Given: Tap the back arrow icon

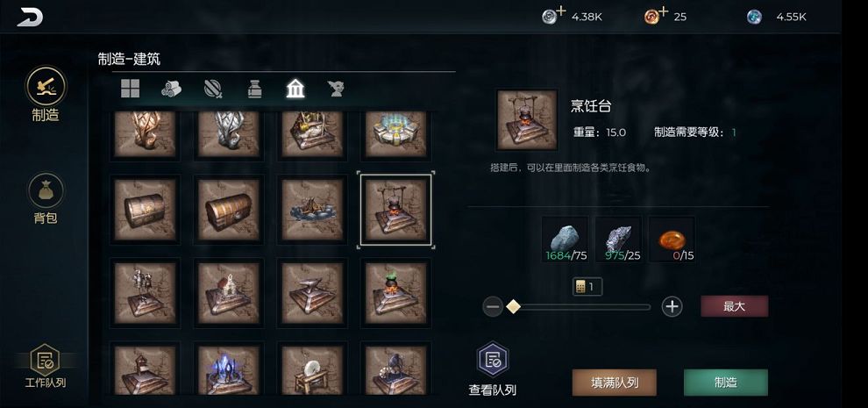Looking at the screenshot, I should 30,17.
